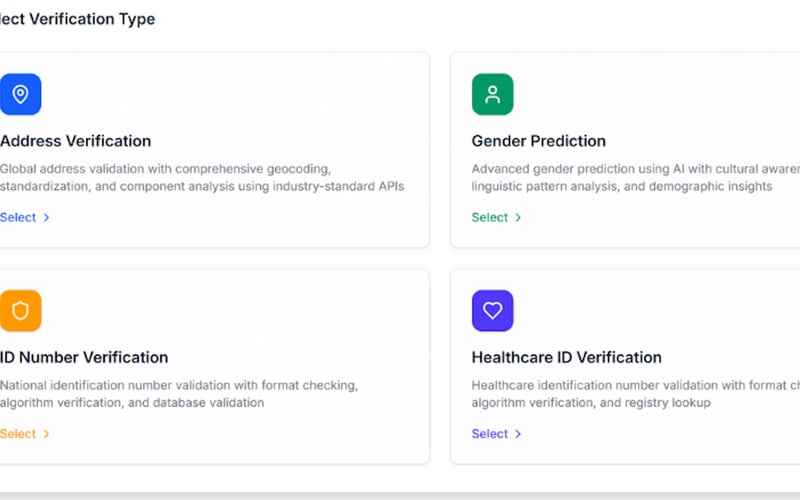Image resolution: width=800 pixels, height=500 pixels.
Task: Click the healthcare identification number description text
Action: (630, 393)
